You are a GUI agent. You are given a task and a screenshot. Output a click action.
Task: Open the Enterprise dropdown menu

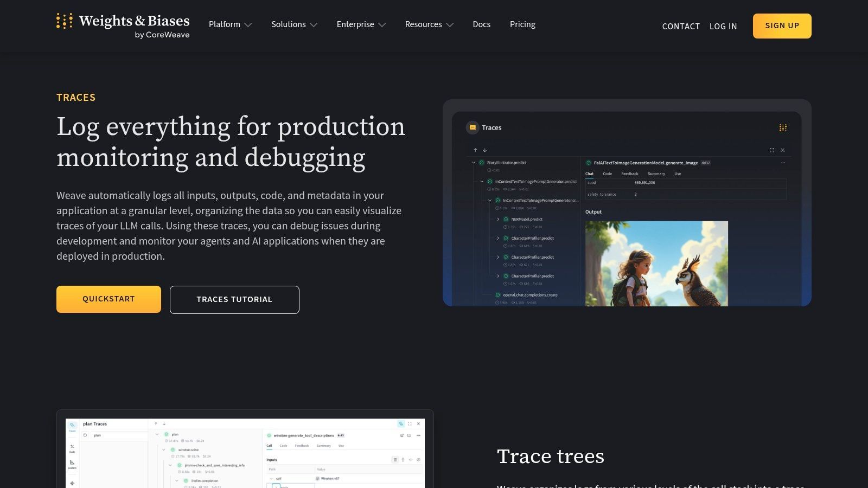361,24
